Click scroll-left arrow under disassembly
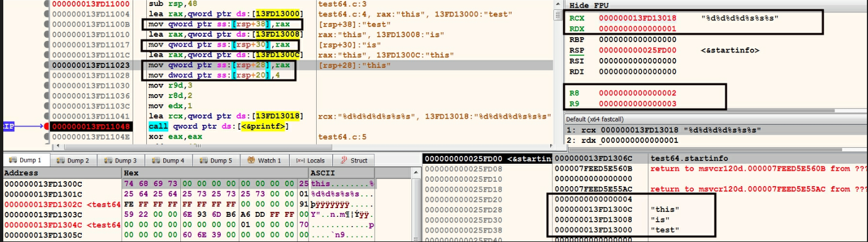868x242 pixels. (x=58, y=146)
